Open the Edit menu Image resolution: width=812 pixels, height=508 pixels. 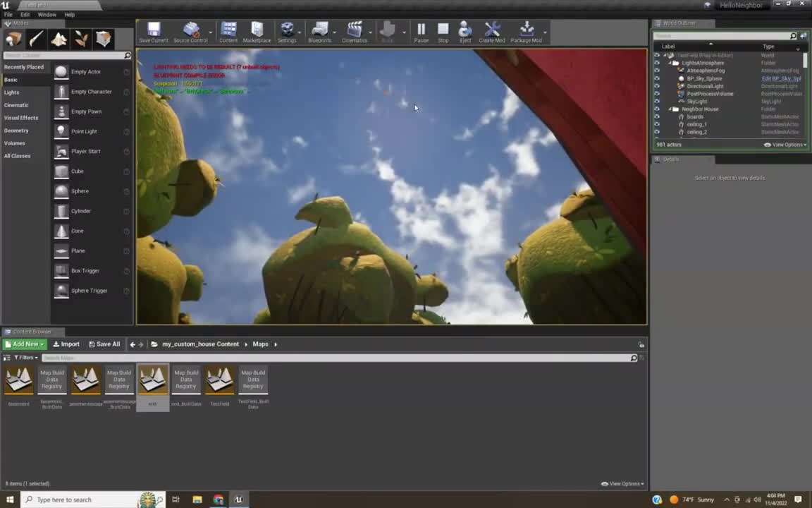click(25, 15)
